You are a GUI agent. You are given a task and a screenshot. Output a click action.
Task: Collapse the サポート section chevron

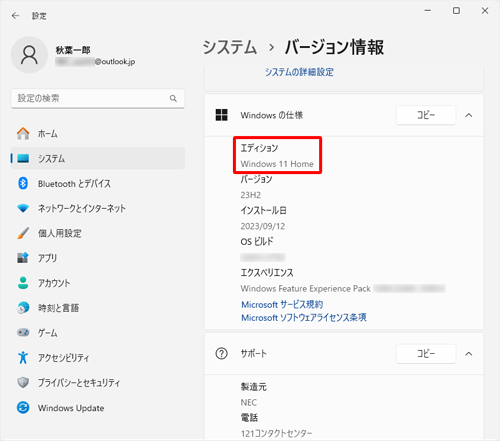pyautogui.click(x=469, y=354)
